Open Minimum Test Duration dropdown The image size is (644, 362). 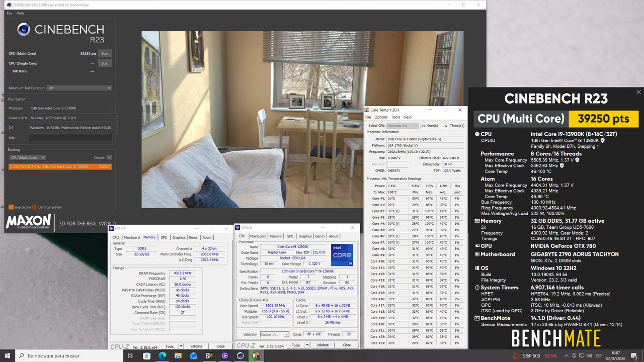[x=79, y=88]
